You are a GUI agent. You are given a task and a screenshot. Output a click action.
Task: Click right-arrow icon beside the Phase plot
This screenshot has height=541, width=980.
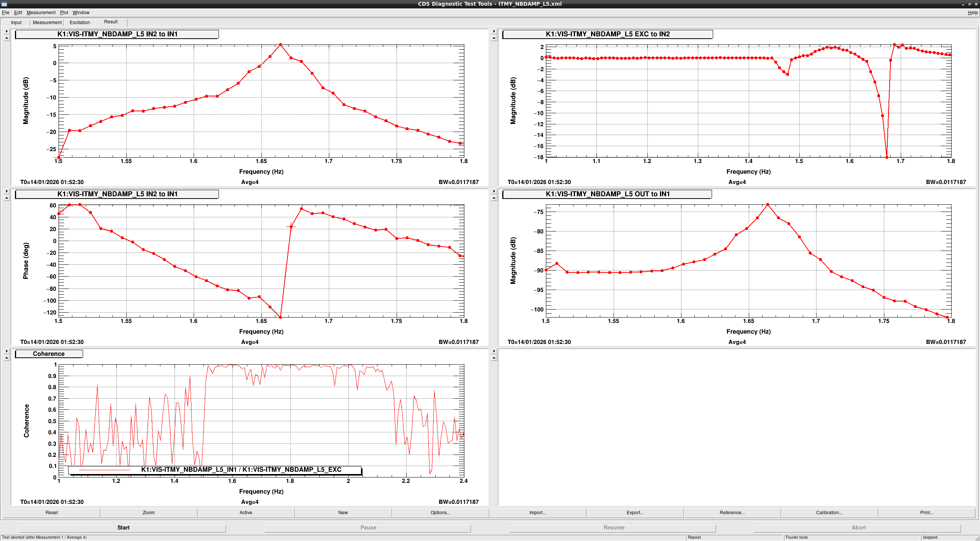[x=7, y=191]
